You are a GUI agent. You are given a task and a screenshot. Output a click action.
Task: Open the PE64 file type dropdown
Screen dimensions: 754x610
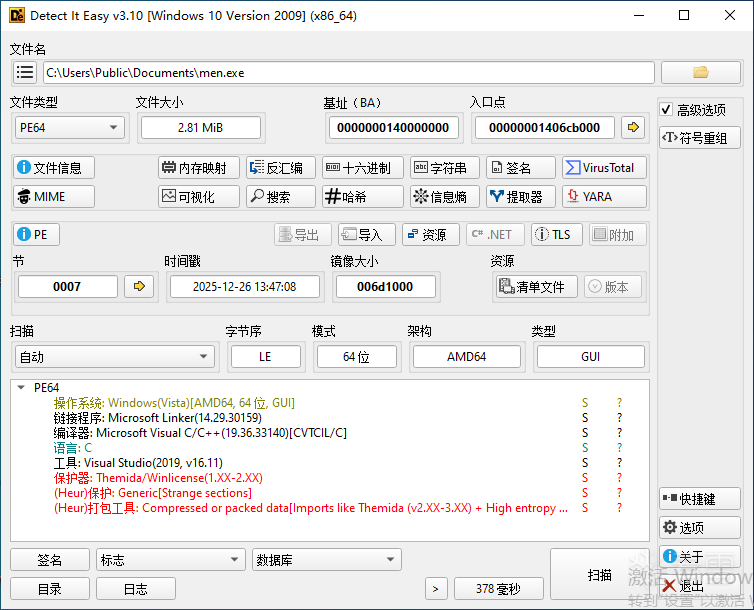69,127
